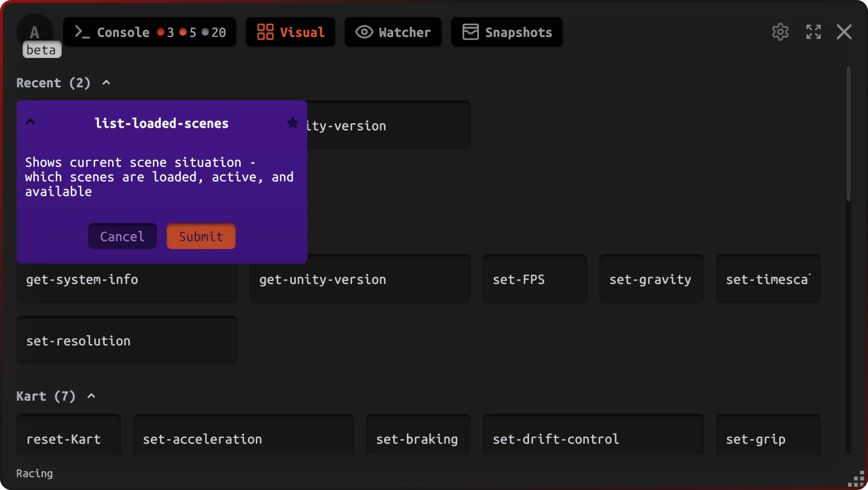Click the beta badge

[x=42, y=50]
